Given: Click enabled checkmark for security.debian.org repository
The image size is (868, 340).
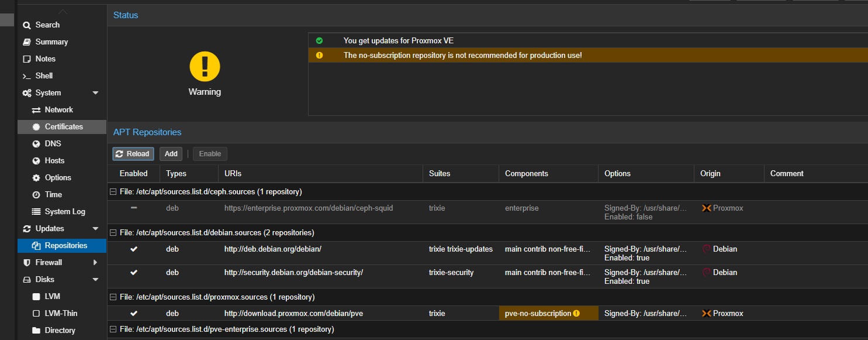Looking at the screenshot, I should [x=134, y=272].
